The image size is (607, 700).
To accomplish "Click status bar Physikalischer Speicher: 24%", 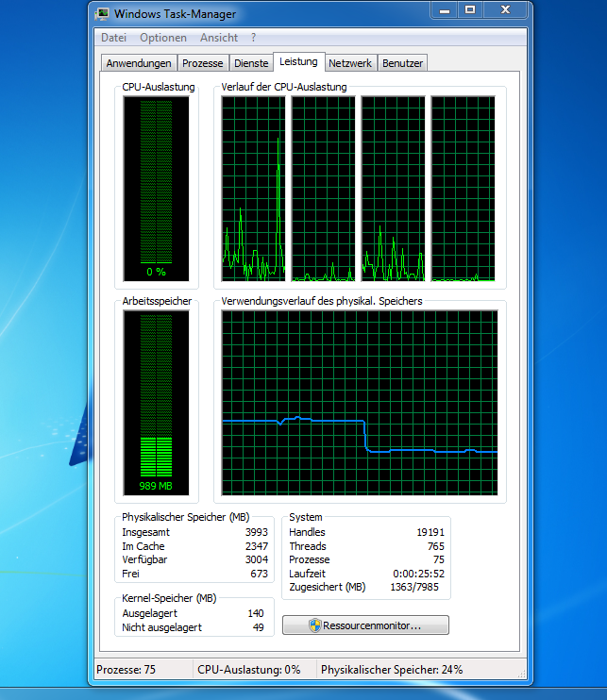I will 392,670.
